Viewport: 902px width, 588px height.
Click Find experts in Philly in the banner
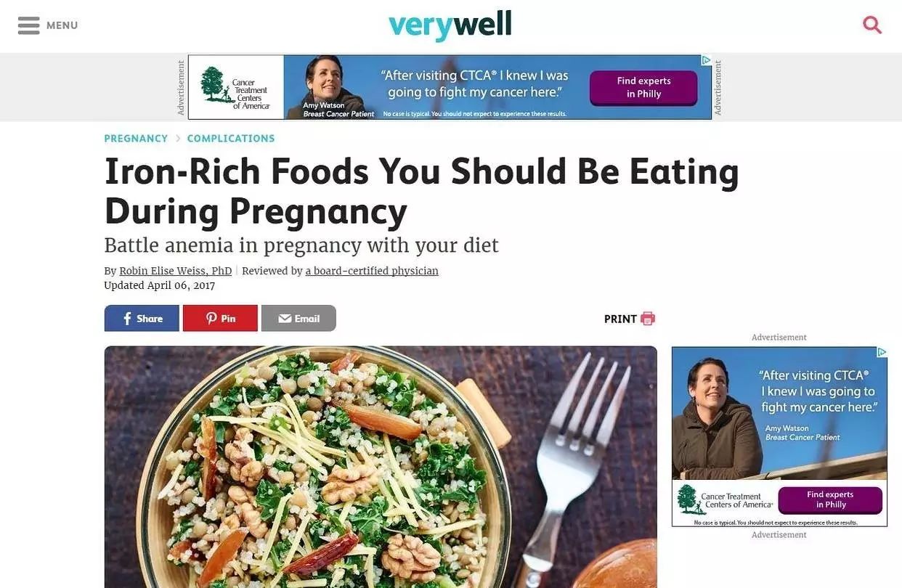pos(643,88)
